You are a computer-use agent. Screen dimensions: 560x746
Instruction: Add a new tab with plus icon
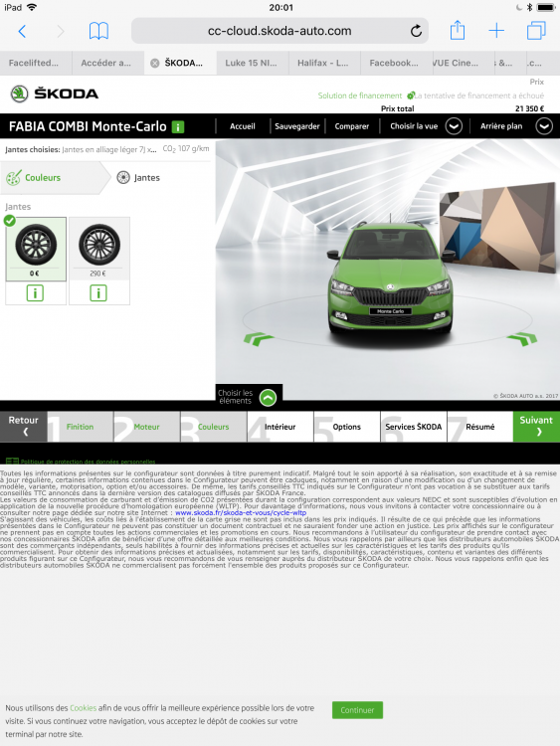tap(496, 31)
